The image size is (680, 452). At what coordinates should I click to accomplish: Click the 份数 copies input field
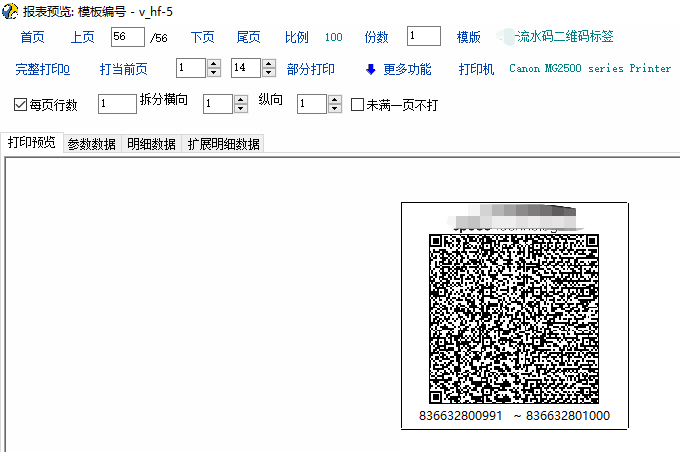pyautogui.click(x=424, y=37)
